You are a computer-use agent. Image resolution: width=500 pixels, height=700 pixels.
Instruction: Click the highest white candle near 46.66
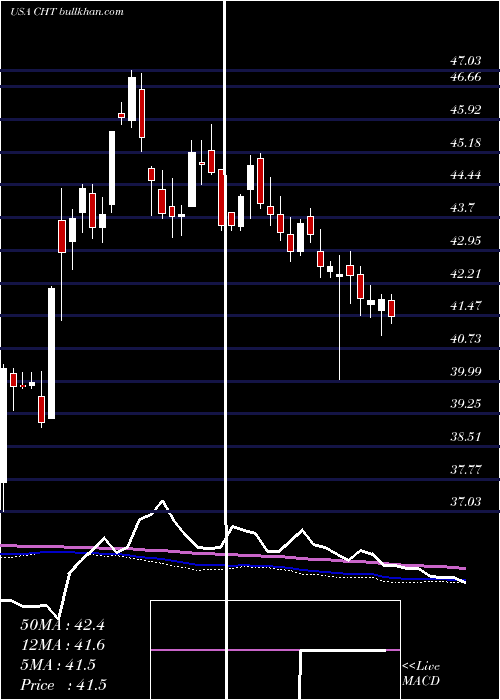132,99
